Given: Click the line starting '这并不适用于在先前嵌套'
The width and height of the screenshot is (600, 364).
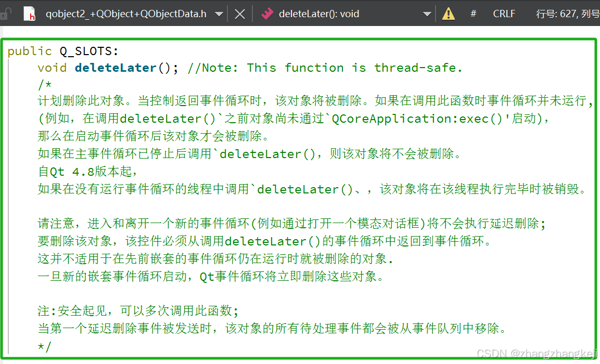Looking at the screenshot, I should point(215,259).
